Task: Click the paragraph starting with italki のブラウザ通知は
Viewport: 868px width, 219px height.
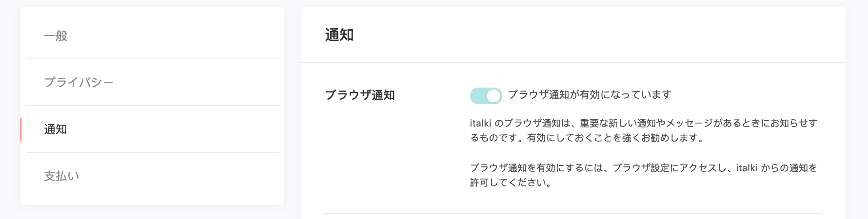Action: 644,130
